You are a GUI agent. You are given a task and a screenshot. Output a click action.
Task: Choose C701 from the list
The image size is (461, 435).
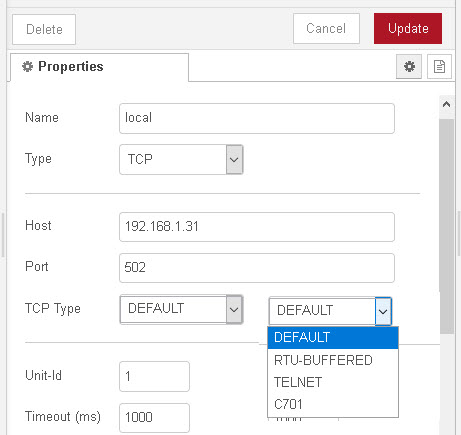pos(333,404)
